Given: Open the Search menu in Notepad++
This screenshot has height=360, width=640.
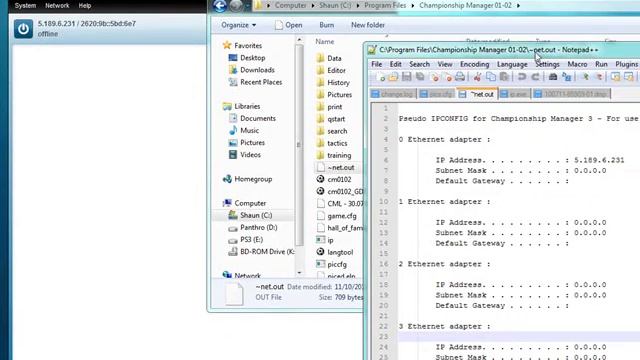Looking at the screenshot, I should point(419,64).
